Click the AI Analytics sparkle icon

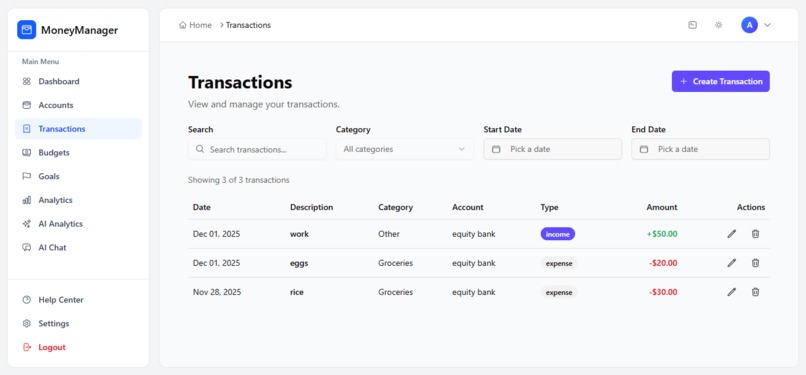27,224
